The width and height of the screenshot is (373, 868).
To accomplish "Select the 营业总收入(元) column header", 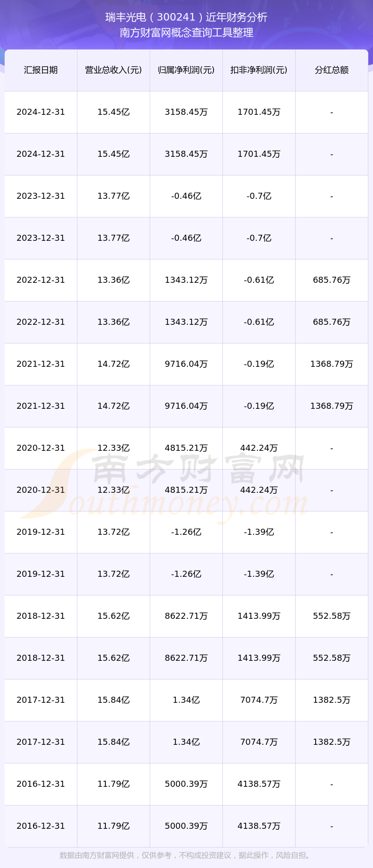I will click(113, 70).
